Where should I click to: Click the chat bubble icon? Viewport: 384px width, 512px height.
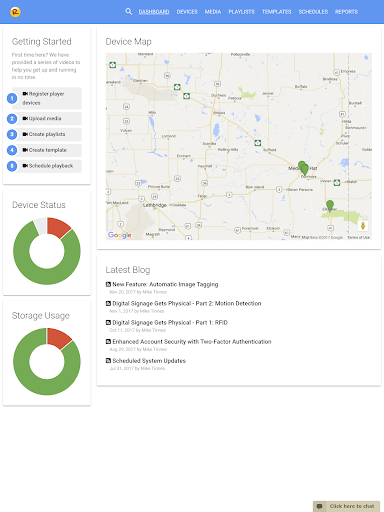point(319,506)
